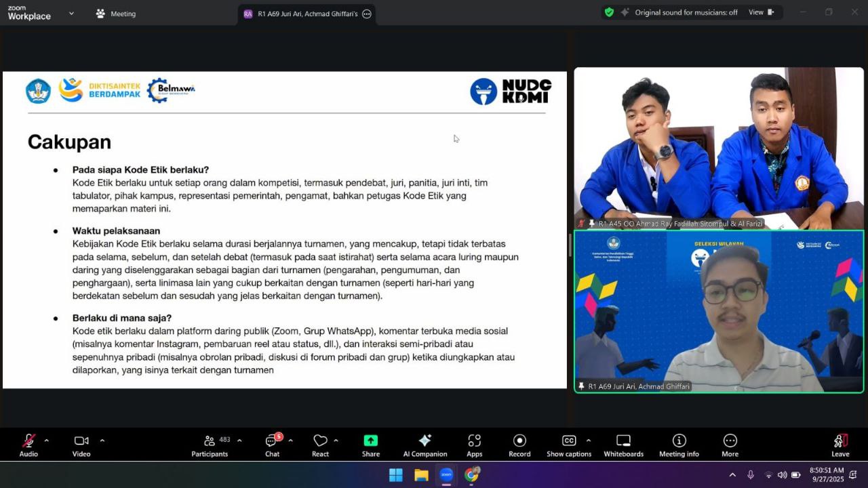Open Zoom Workplace dropdown chevron

pos(71,13)
